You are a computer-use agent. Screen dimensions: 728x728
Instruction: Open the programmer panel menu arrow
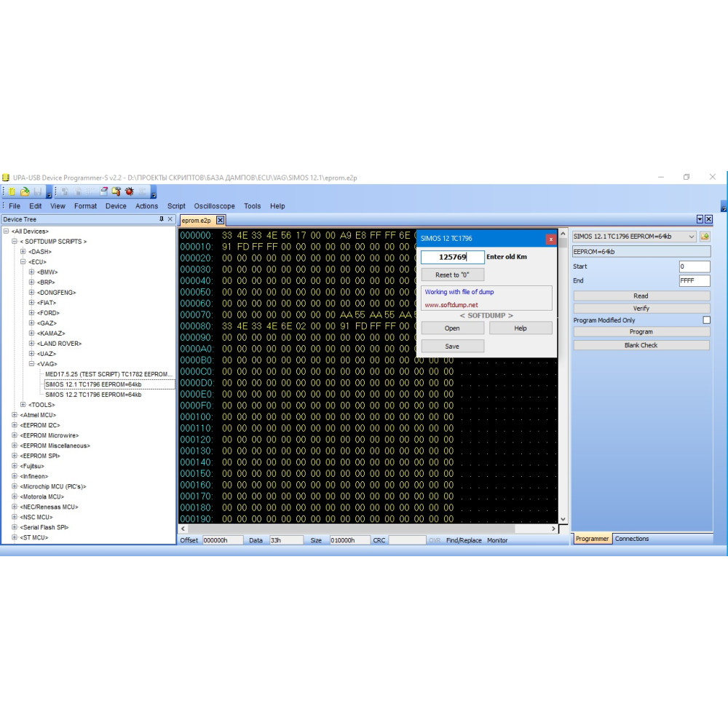[700, 219]
